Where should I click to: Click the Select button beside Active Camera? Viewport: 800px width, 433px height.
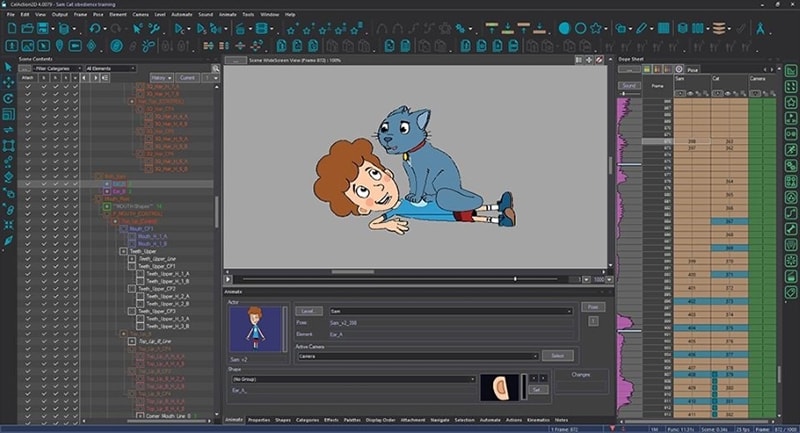(x=558, y=355)
